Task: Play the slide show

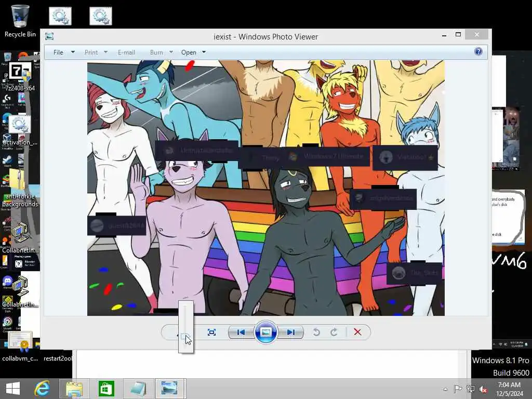Action: pos(265,332)
